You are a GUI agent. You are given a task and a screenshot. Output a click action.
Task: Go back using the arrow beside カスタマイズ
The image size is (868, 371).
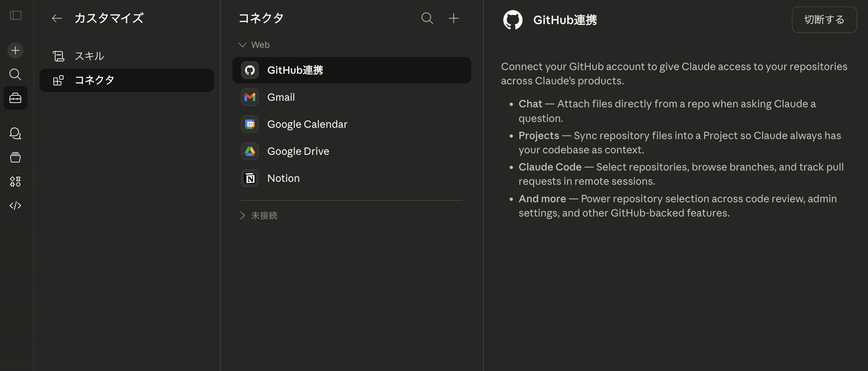coord(57,18)
